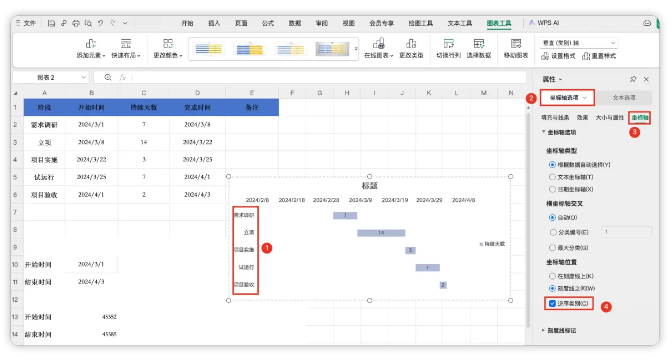Click the category number input field
This screenshot has height=360, width=672.
626,232
